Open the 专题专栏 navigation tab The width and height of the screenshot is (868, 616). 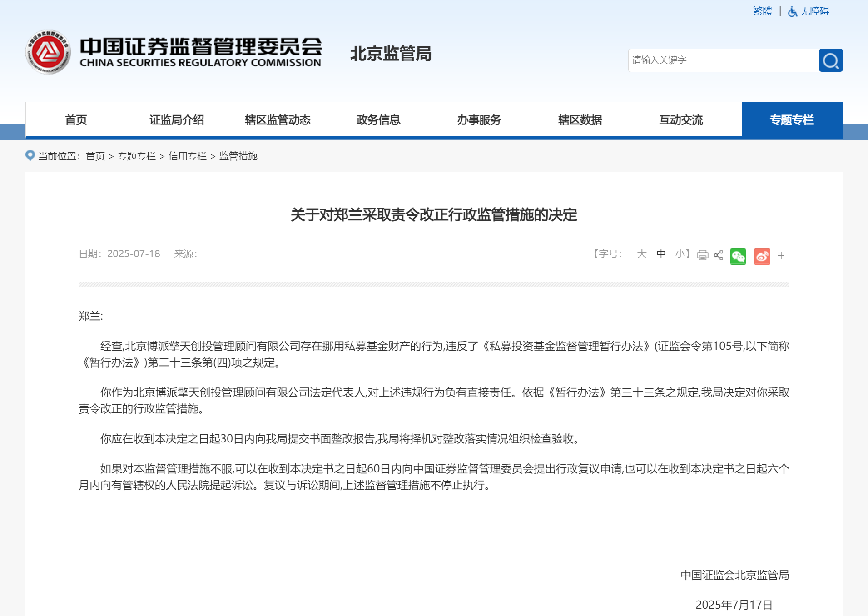tap(792, 120)
